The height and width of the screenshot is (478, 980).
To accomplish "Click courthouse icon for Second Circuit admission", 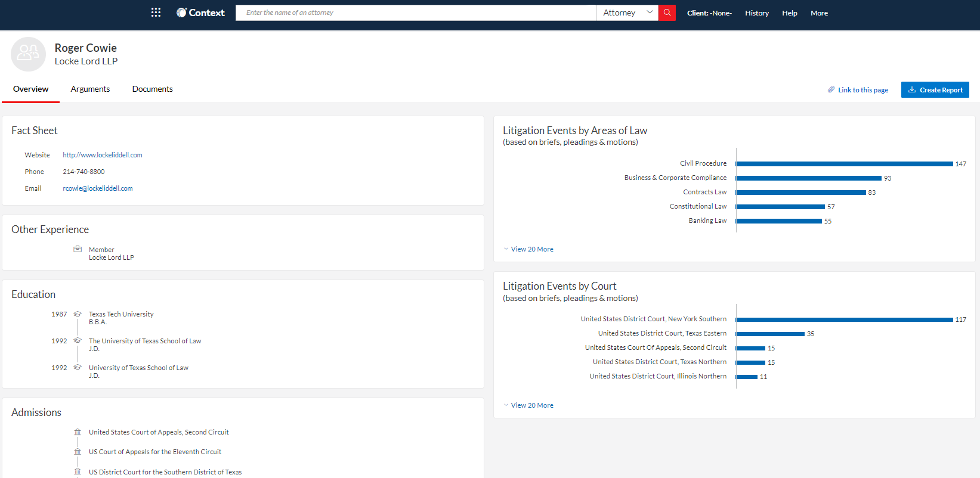I will (78, 432).
